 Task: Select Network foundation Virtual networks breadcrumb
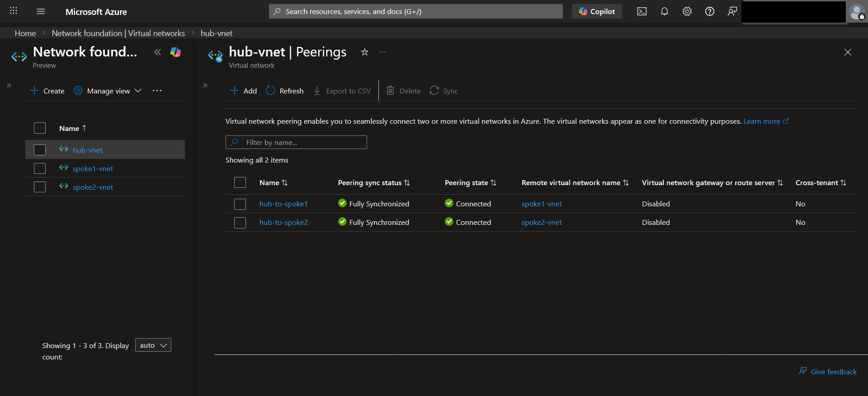[118, 33]
